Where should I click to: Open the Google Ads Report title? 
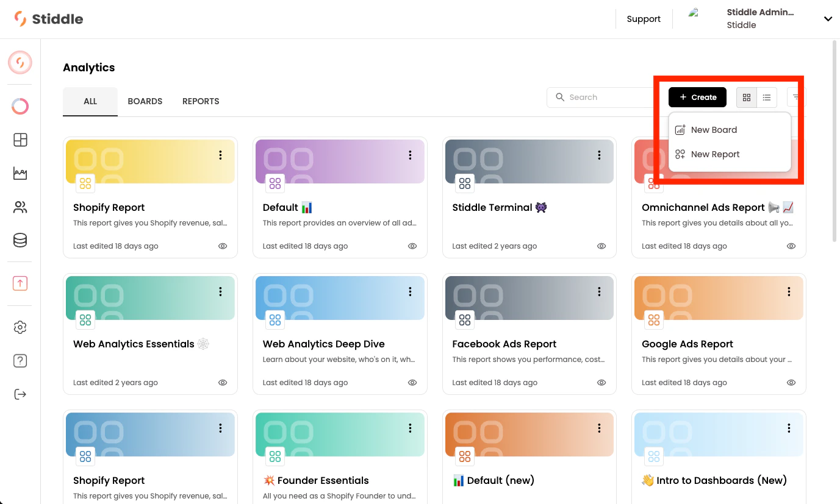[x=687, y=344]
